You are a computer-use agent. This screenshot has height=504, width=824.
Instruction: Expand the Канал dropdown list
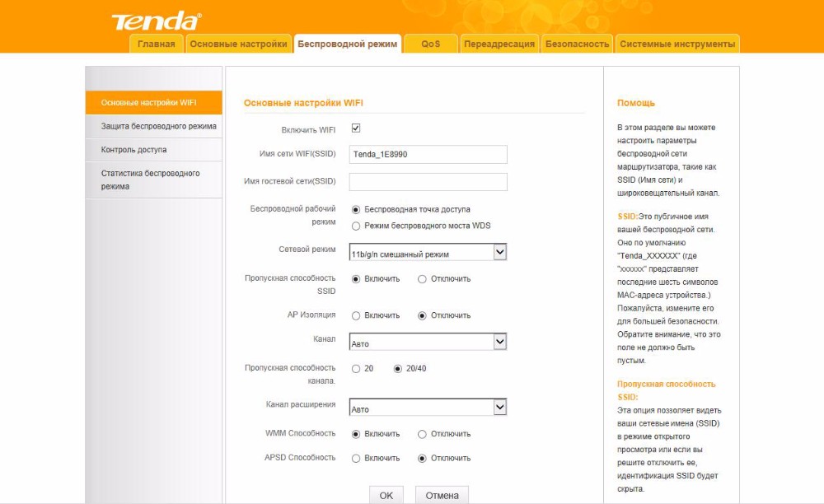[428, 342]
